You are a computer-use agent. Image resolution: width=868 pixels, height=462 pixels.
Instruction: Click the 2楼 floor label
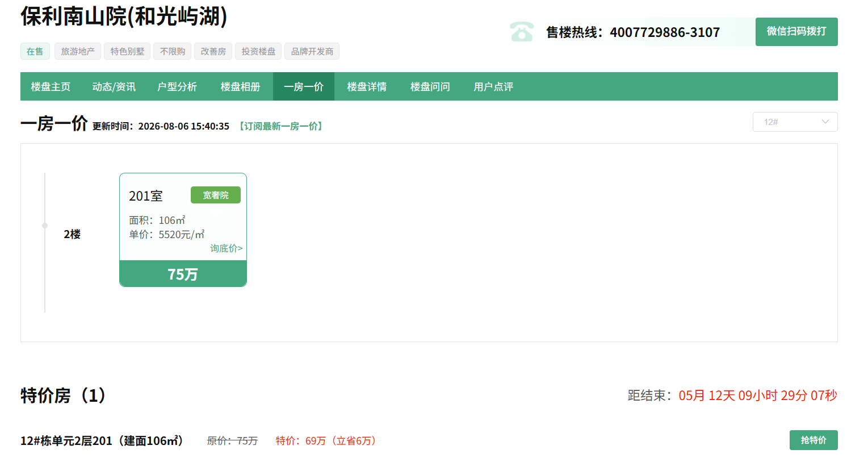(72, 234)
